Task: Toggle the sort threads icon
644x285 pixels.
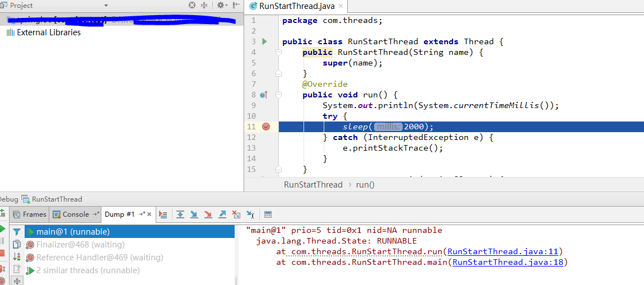Action: 16,257
